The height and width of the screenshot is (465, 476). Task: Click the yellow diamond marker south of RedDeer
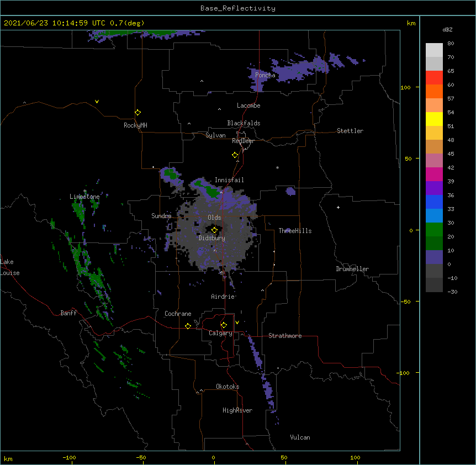coord(235,155)
